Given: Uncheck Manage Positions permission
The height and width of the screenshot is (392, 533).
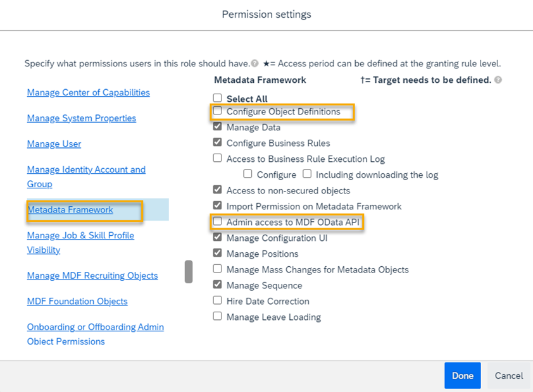Looking at the screenshot, I should tap(217, 253).
